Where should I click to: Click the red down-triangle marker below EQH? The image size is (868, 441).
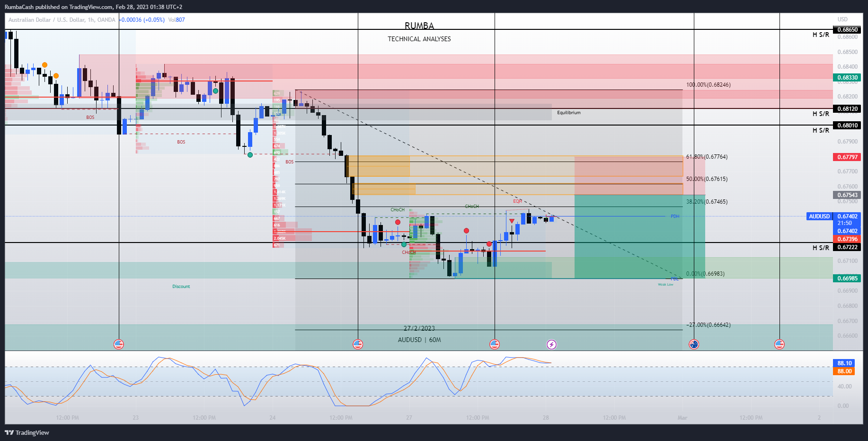(x=512, y=221)
